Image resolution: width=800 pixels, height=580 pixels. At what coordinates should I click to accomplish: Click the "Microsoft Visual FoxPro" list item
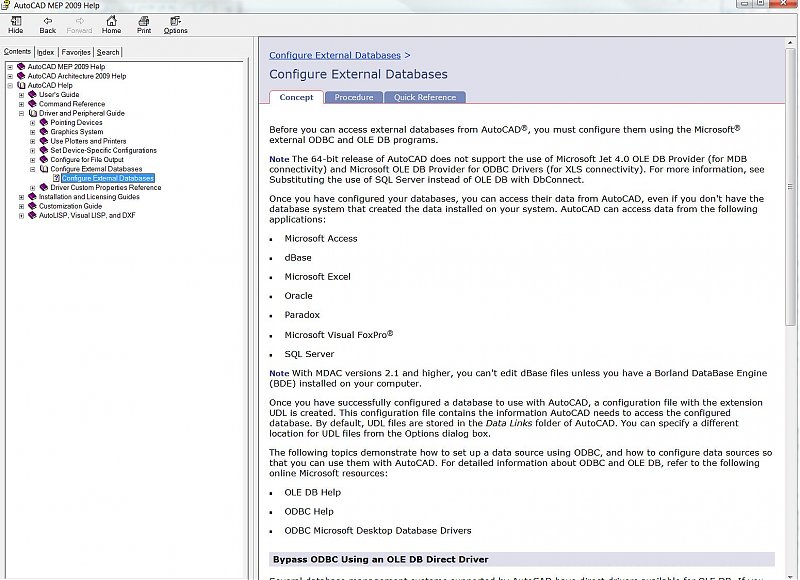click(x=339, y=335)
